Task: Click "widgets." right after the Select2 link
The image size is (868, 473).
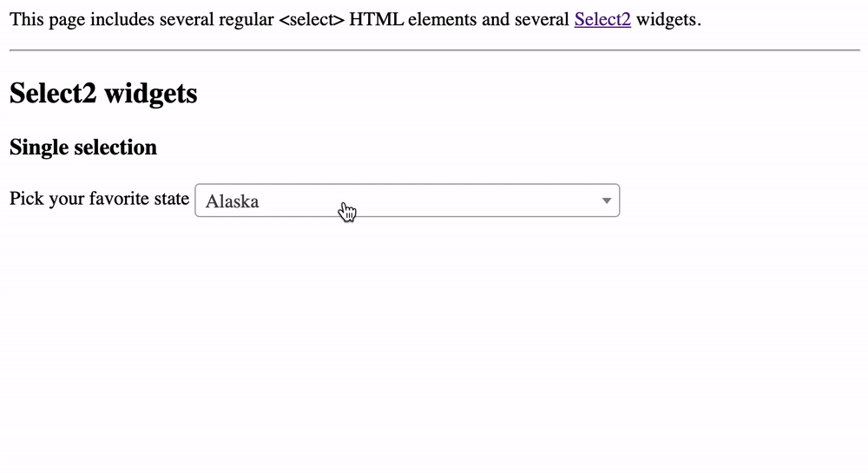Action: click(668, 19)
